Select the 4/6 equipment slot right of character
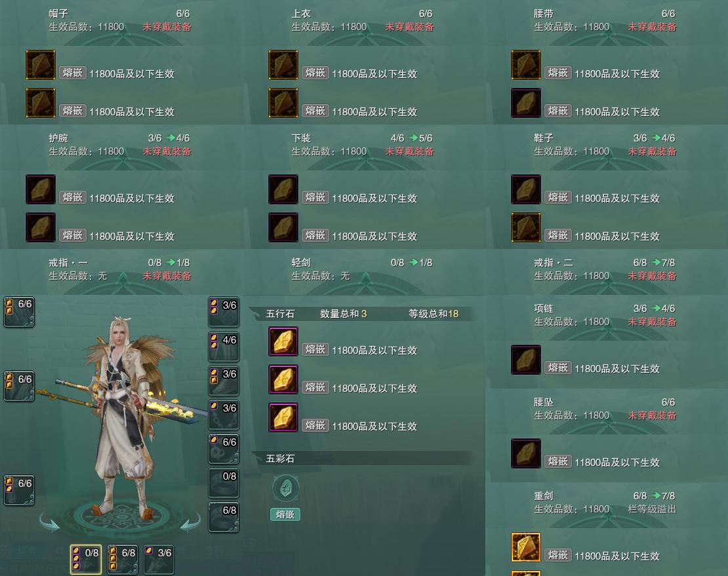The width and height of the screenshot is (728, 576). [224, 347]
